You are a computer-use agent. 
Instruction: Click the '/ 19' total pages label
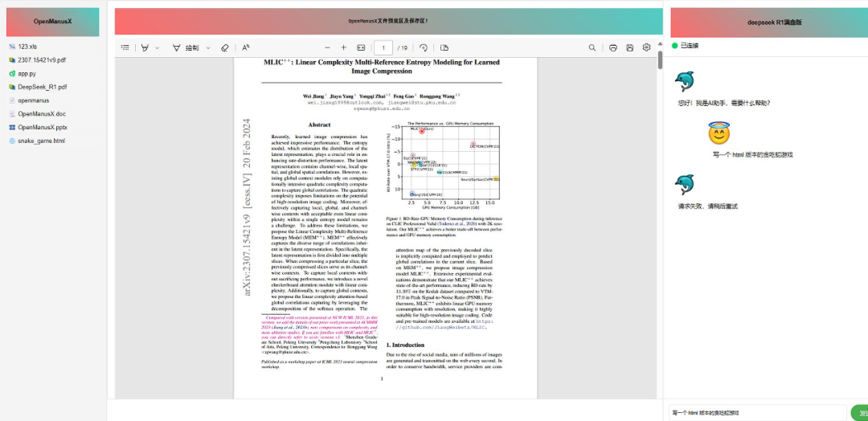click(x=402, y=48)
